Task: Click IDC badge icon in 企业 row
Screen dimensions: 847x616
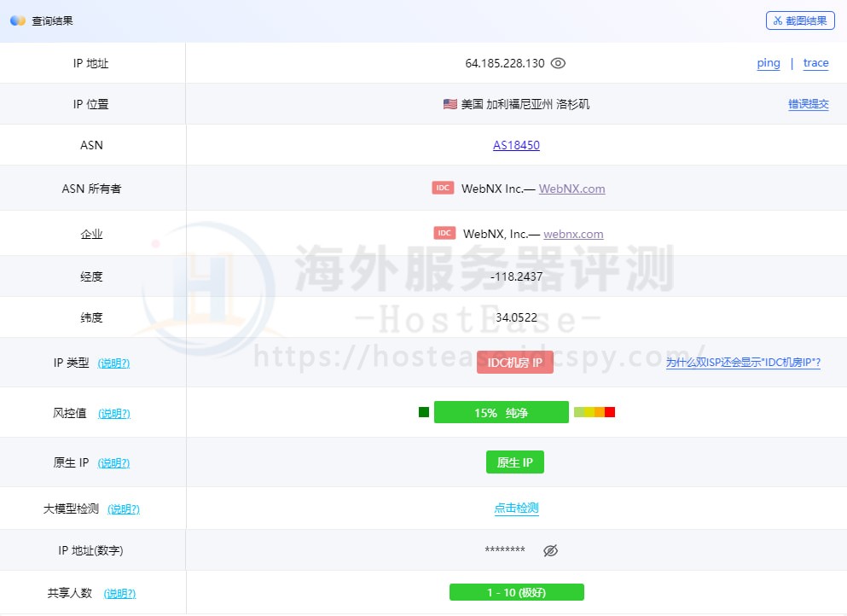Action: pos(444,233)
